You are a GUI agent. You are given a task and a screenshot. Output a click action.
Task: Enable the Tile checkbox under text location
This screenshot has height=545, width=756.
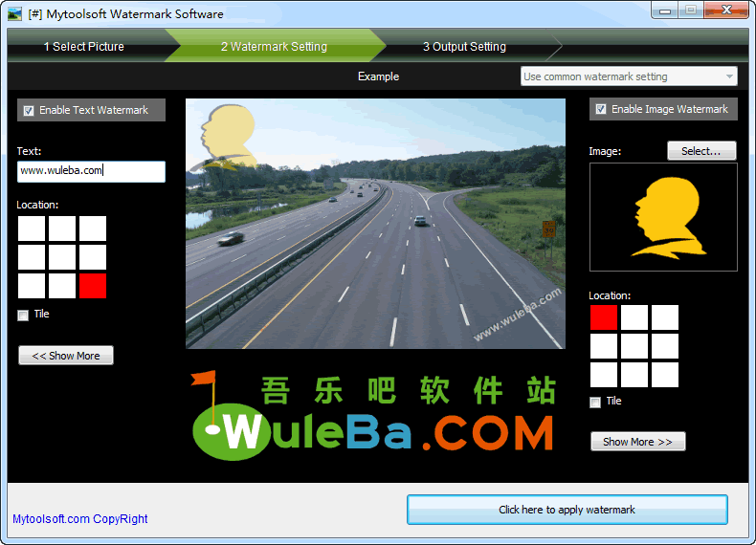(23, 316)
